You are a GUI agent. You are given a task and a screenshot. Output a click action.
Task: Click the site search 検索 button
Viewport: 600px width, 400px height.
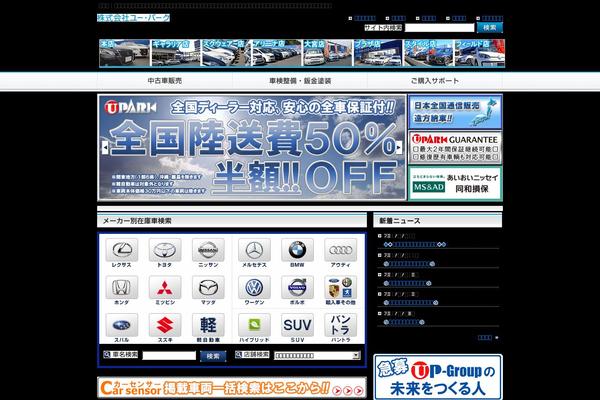[x=489, y=28]
